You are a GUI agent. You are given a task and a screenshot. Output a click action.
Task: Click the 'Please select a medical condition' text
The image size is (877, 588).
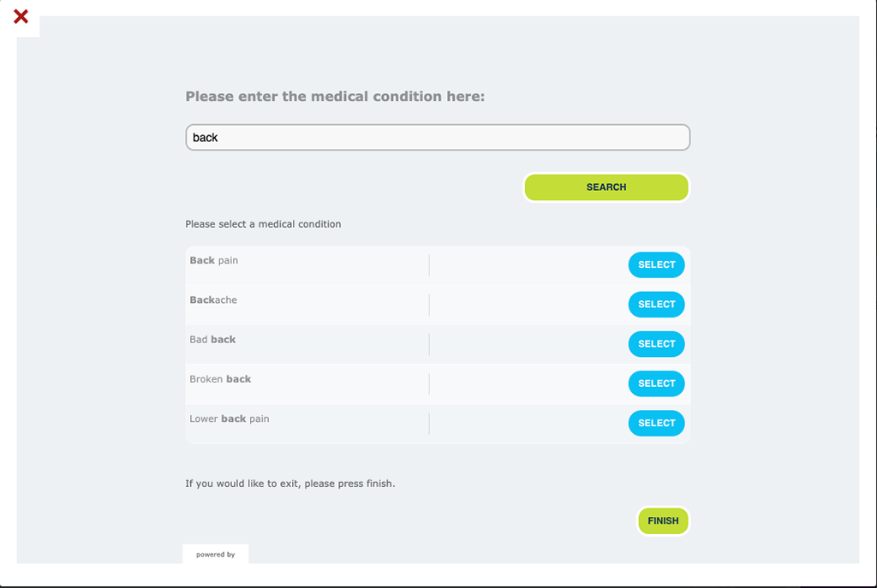[263, 224]
